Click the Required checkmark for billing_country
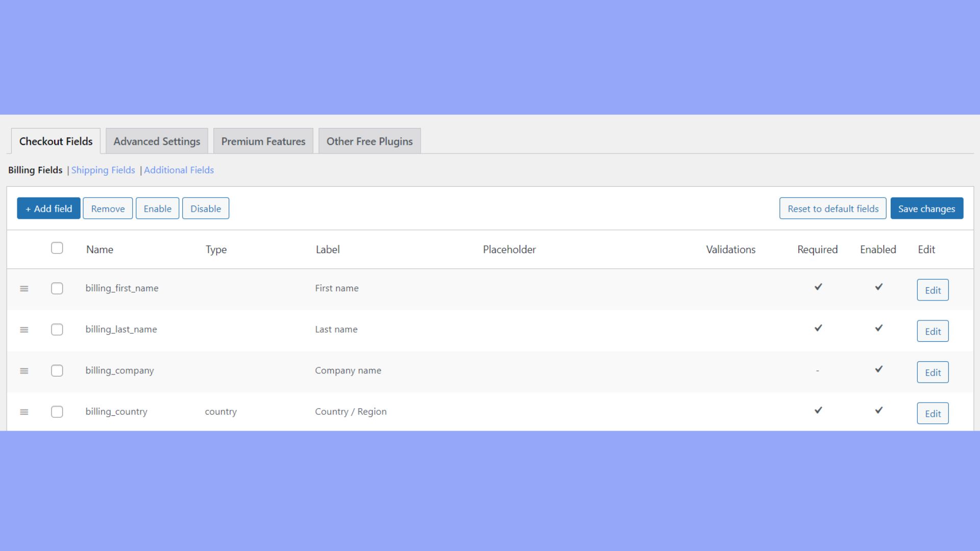The width and height of the screenshot is (980, 551). (818, 410)
